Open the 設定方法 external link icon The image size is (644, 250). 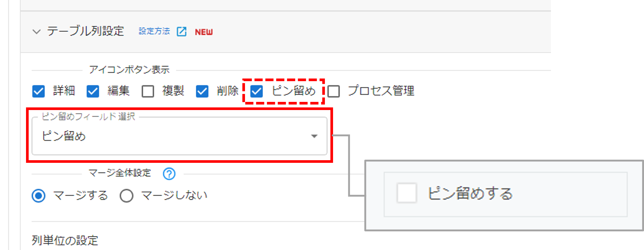pyautogui.click(x=182, y=32)
